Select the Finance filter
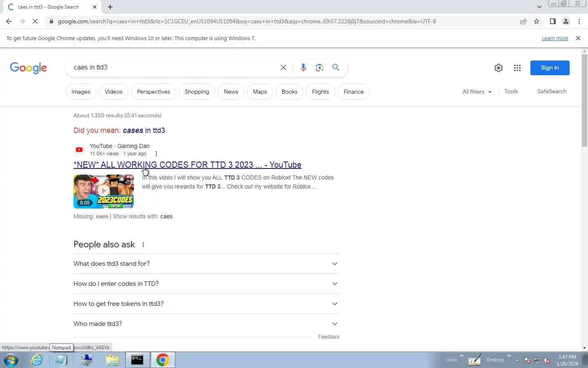588x368 pixels. click(354, 92)
